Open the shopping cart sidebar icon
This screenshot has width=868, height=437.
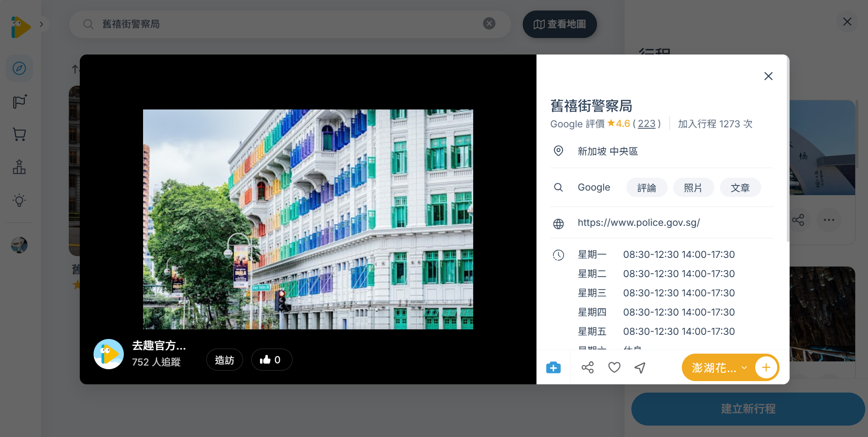(19, 134)
